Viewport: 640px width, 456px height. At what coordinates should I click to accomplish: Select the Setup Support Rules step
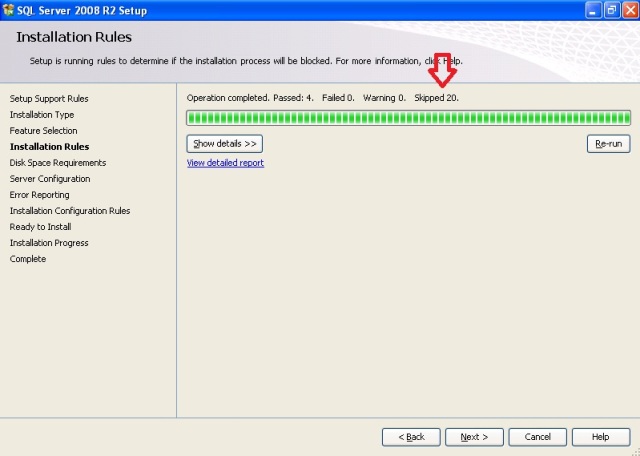click(49, 99)
